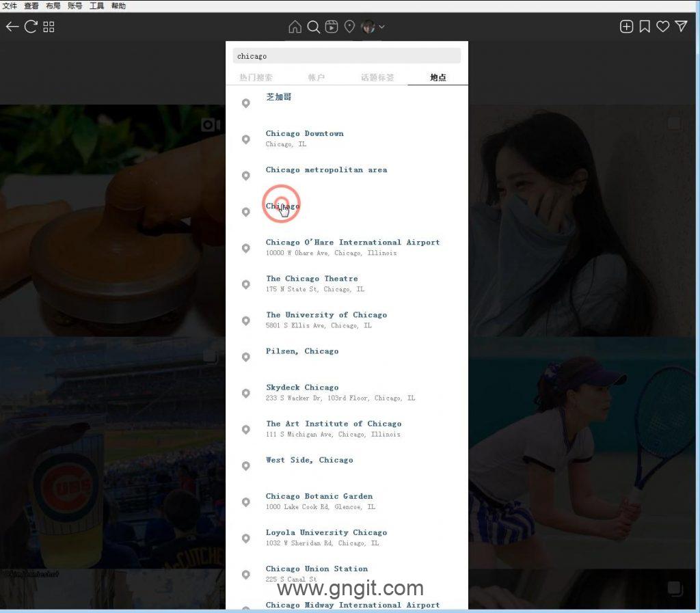Click the location pin toolbar icon
Image resolution: width=700 pixels, height=613 pixels.
coord(349,27)
